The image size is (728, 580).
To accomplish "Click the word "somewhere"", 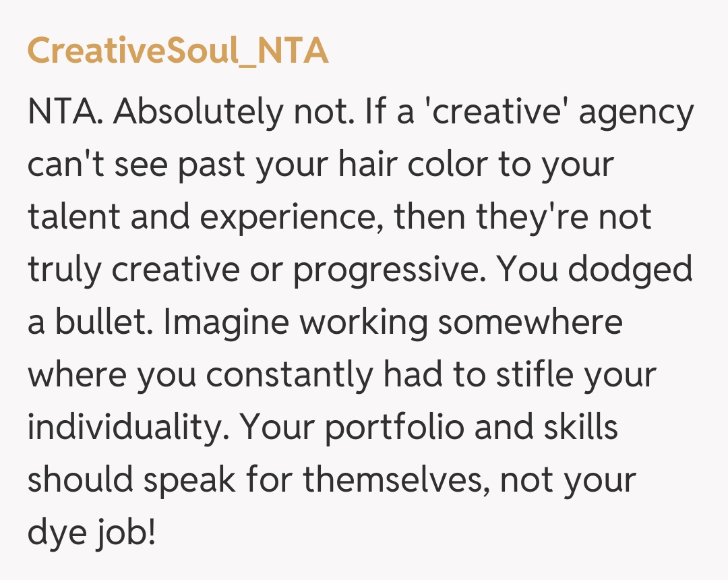I will (x=530, y=322).
